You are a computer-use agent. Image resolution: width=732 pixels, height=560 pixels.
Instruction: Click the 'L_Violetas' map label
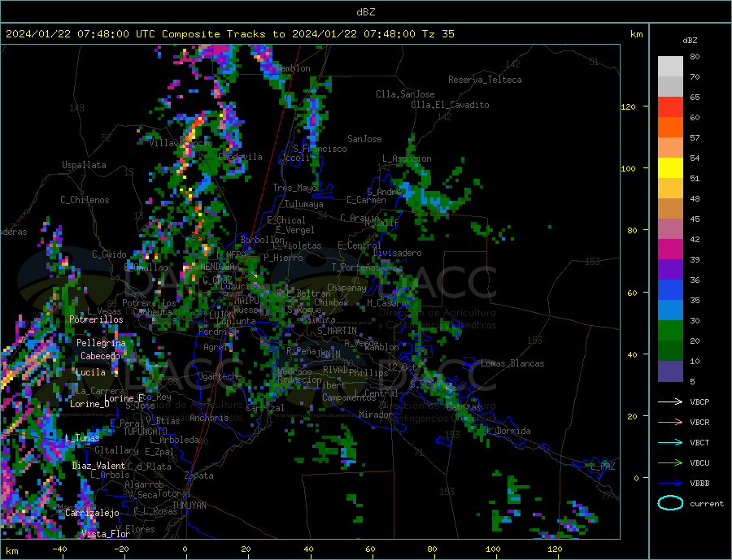click(297, 245)
